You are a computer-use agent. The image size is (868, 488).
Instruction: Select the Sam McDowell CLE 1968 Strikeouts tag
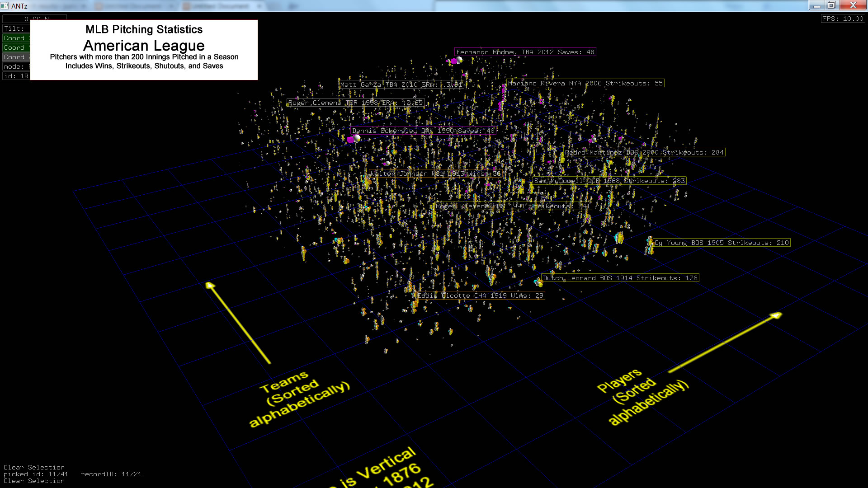coord(609,181)
